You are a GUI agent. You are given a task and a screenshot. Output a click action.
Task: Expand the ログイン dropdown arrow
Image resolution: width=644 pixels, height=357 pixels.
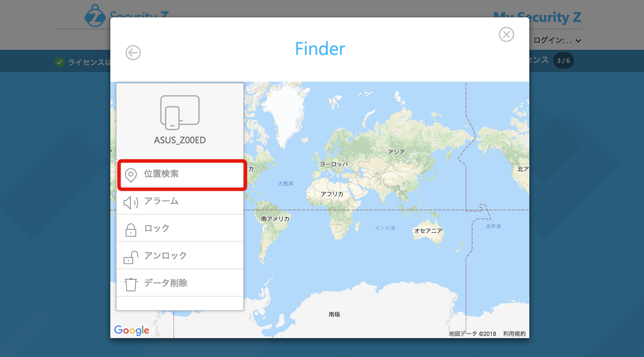pos(578,41)
